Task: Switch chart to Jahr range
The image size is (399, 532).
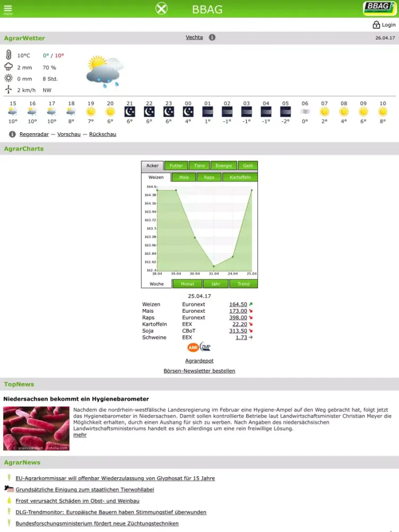Action: click(x=215, y=284)
